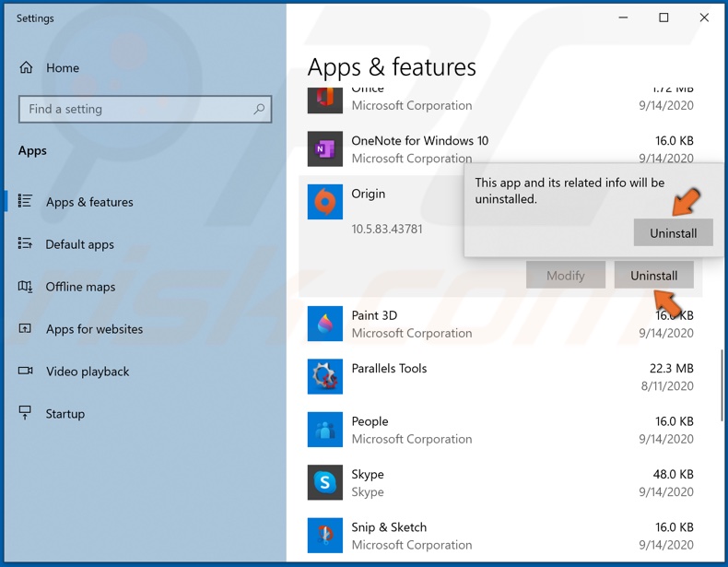Viewport: 728px width, 567px height.
Task: Click the Paint 3D app icon
Action: point(325,324)
